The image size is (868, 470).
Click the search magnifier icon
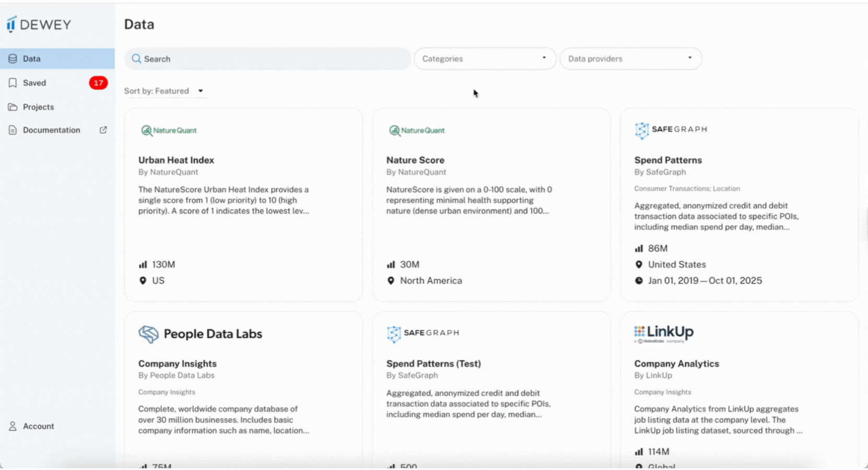tap(136, 59)
